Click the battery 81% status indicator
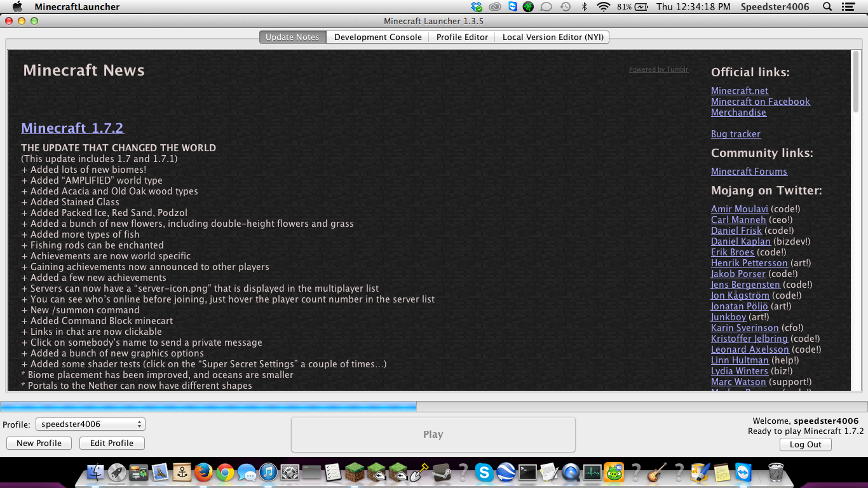868x488 pixels. (x=632, y=7)
